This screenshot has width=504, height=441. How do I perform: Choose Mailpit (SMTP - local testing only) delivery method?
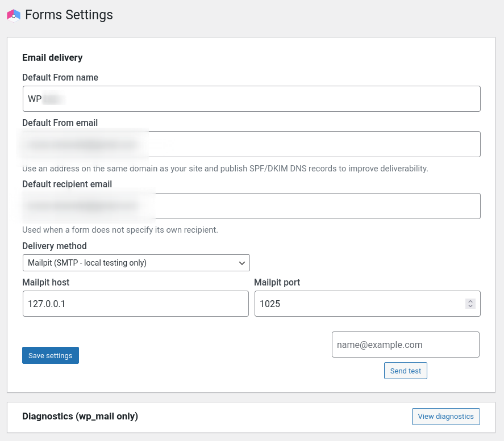(x=136, y=263)
